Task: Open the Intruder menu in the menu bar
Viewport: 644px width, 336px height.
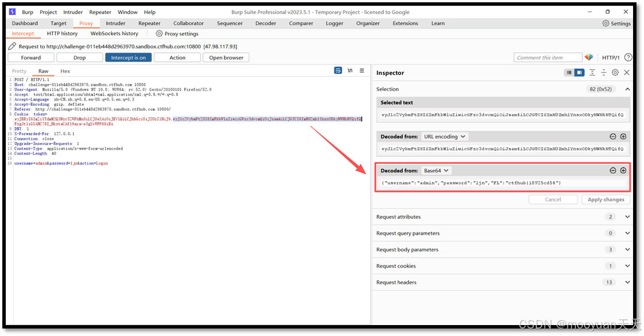Action: (x=73, y=12)
